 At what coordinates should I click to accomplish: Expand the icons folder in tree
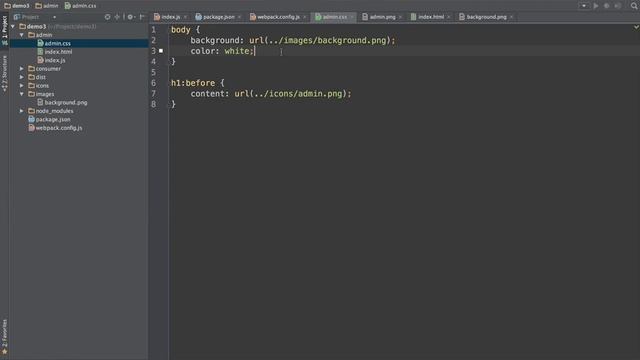click(22, 86)
